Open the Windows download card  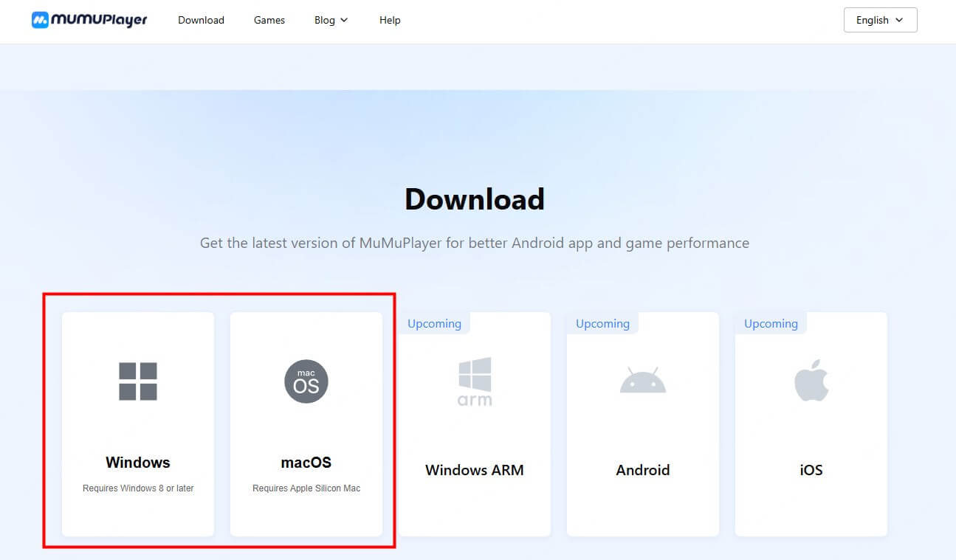[x=137, y=424]
